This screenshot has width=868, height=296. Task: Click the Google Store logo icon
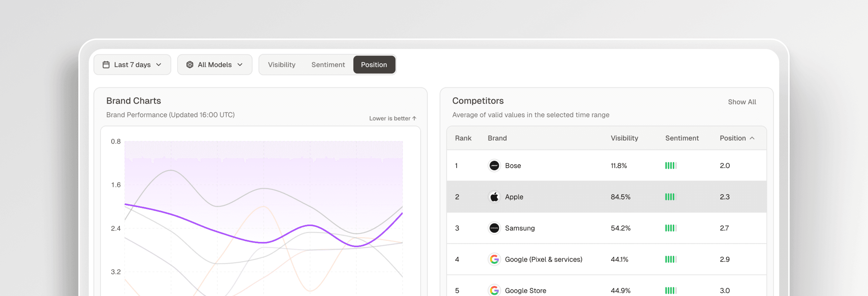[x=494, y=290]
